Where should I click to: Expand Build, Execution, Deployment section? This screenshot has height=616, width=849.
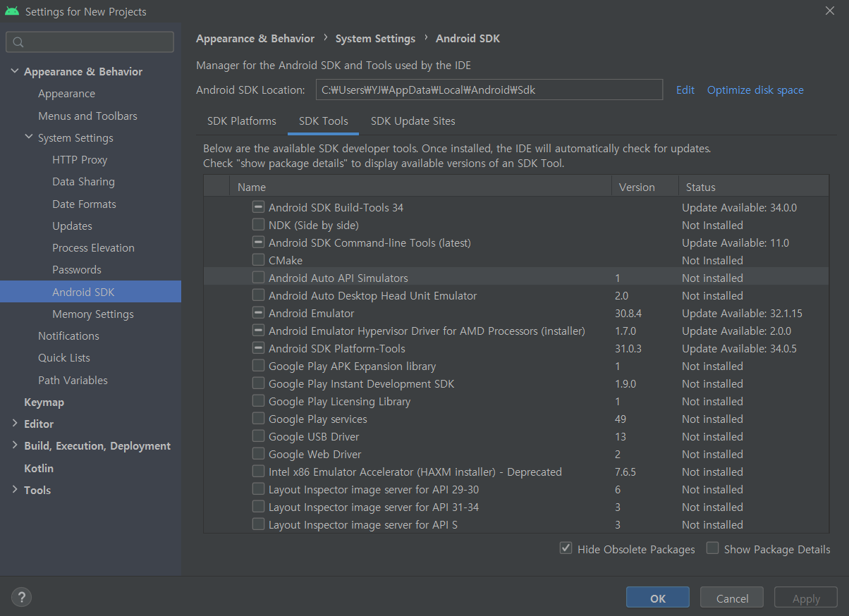click(15, 445)
